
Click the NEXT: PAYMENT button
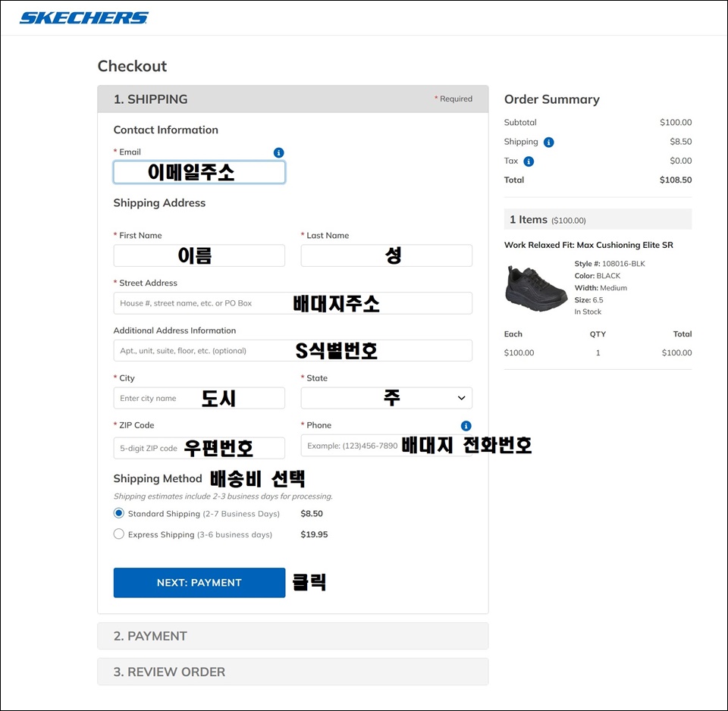click(199, 582)
